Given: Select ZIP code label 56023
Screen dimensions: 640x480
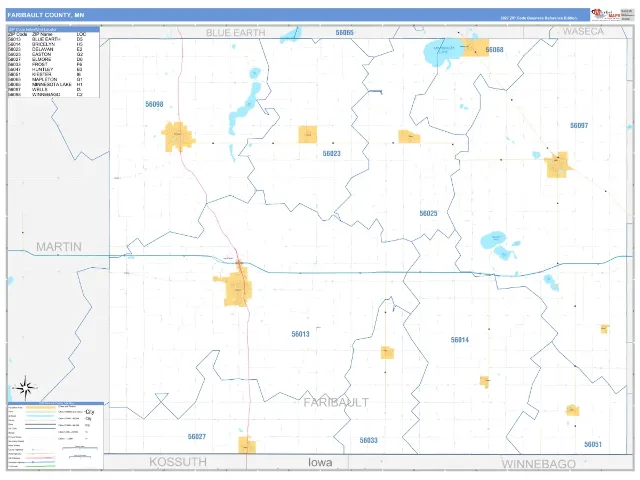Looking at the screenshot, I should pos(331,153).
